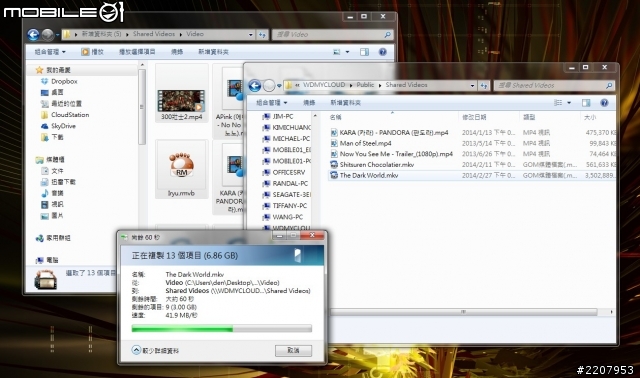Click 新增資料夾 in Shared Videos toolbar
This screenshot has height=378, width=640.
345,102
